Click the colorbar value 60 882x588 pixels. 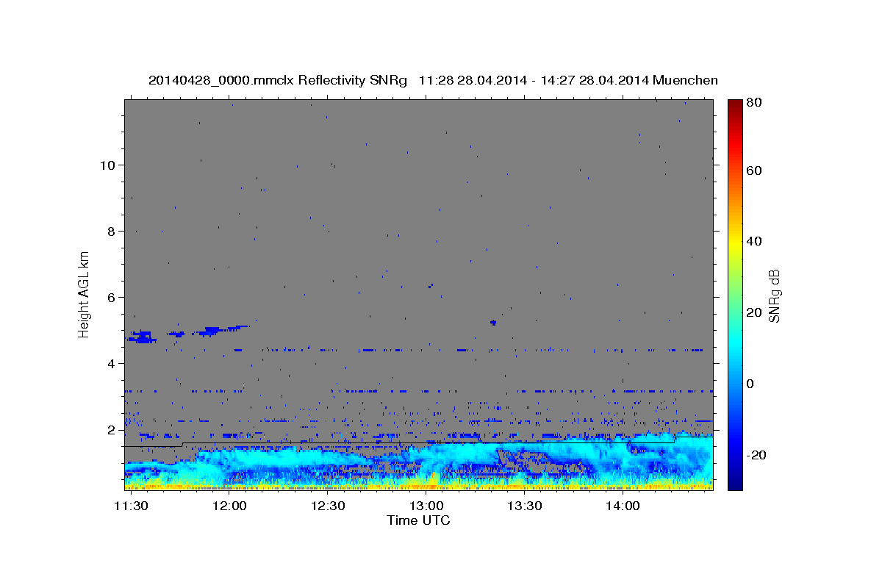tap(755, 171)
